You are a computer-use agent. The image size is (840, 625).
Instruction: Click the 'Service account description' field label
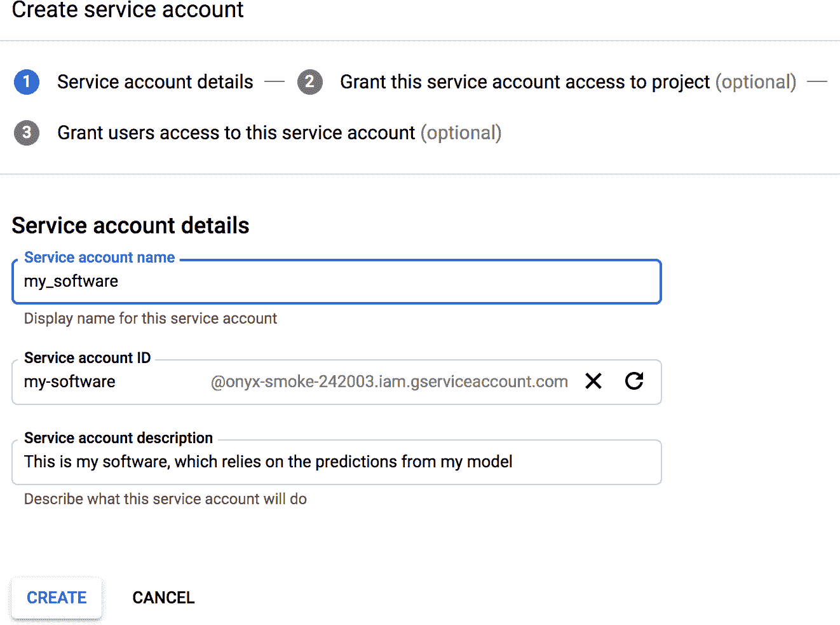click(x=118, y=438)
